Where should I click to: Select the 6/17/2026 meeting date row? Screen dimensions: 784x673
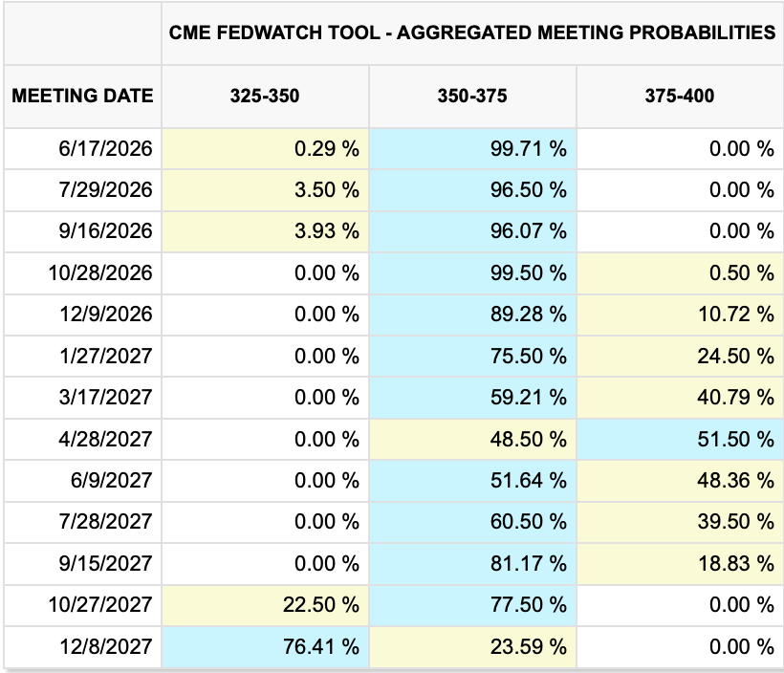pyautogui.click(x=105, y=148)
